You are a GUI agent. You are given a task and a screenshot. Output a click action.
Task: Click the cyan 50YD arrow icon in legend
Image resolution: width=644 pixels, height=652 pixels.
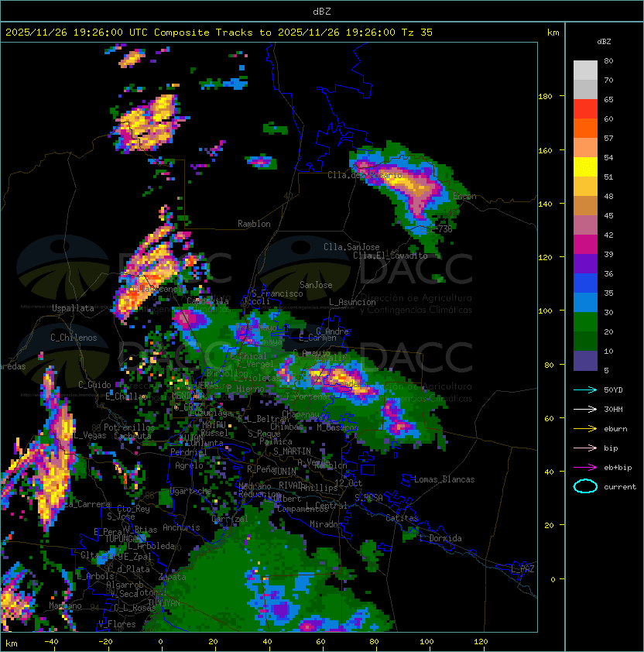pyautogui.click(x=585, y=390)
